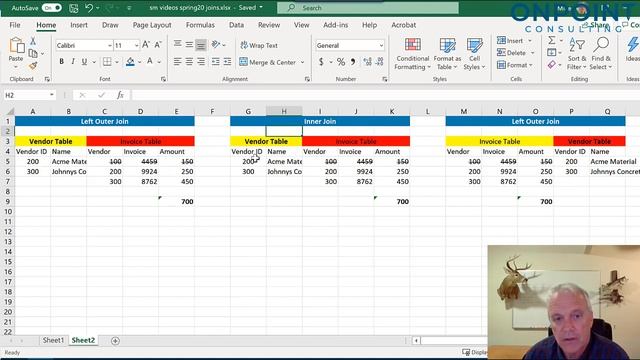Open the Calibri font name dropdown
640x360 pixels.
coord(110,45)
